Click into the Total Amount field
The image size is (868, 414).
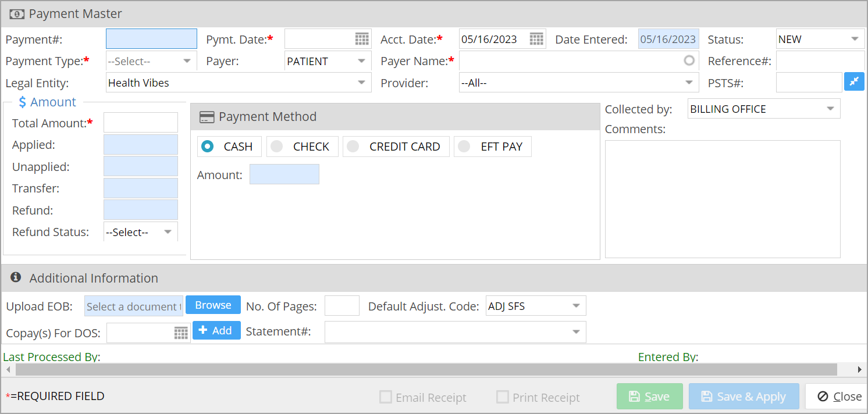pyautogui.click(x=140, y=123)
